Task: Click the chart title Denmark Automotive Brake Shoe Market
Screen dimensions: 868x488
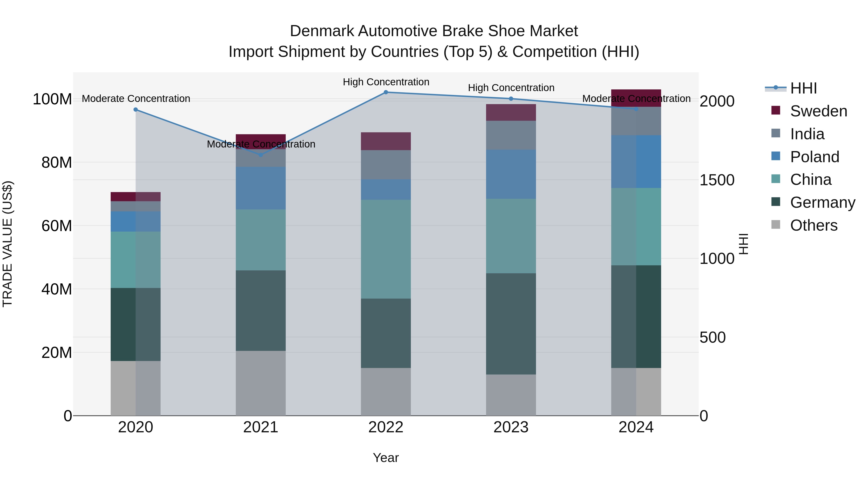Action: tap(434, 31)
